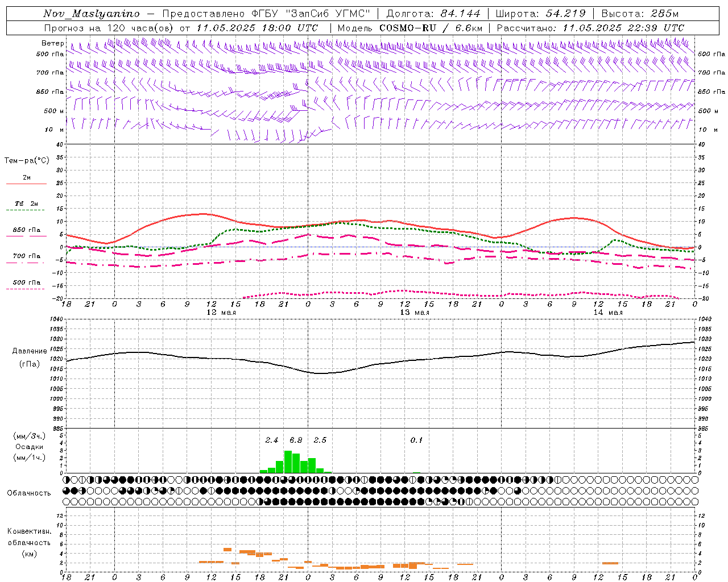
Task: Click the (км) unit under convective cloud label
Action: (29, 554)
